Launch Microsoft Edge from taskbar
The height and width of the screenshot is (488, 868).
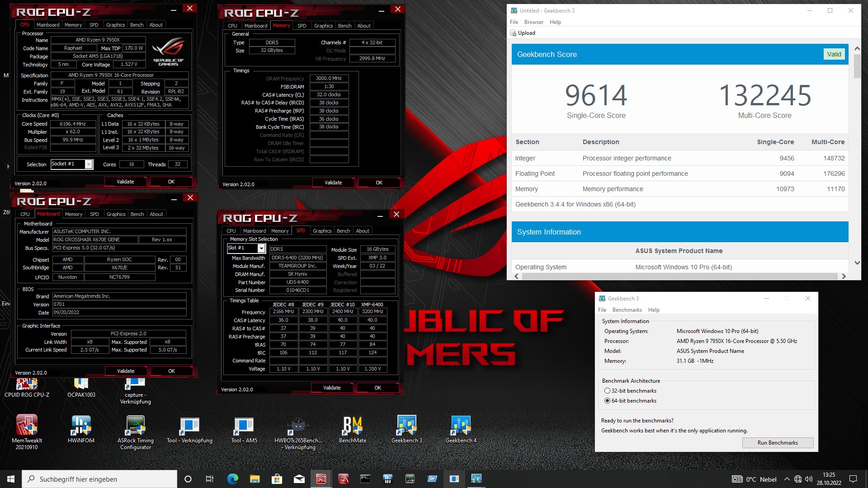pos(232,479)
